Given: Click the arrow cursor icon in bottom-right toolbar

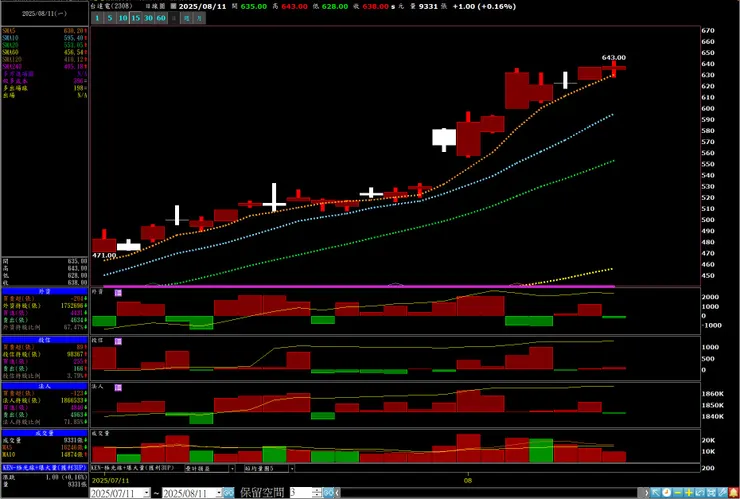Looking at the screenshot, I should point(656,493).
